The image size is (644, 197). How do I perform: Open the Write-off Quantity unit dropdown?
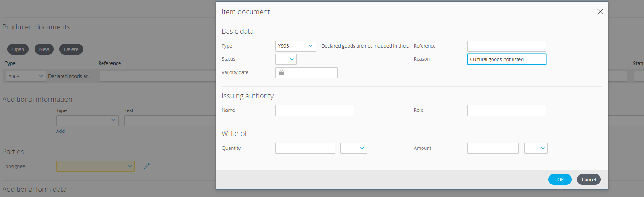click(x=353, y=149)
